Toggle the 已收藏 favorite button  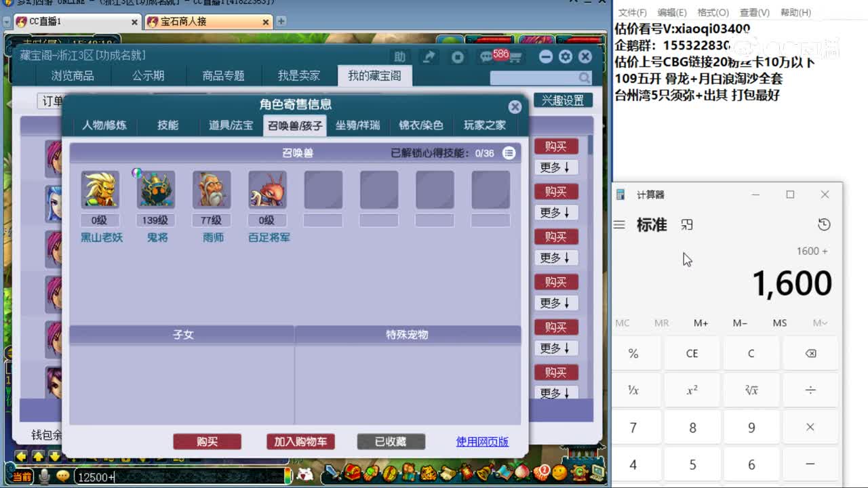391,441
